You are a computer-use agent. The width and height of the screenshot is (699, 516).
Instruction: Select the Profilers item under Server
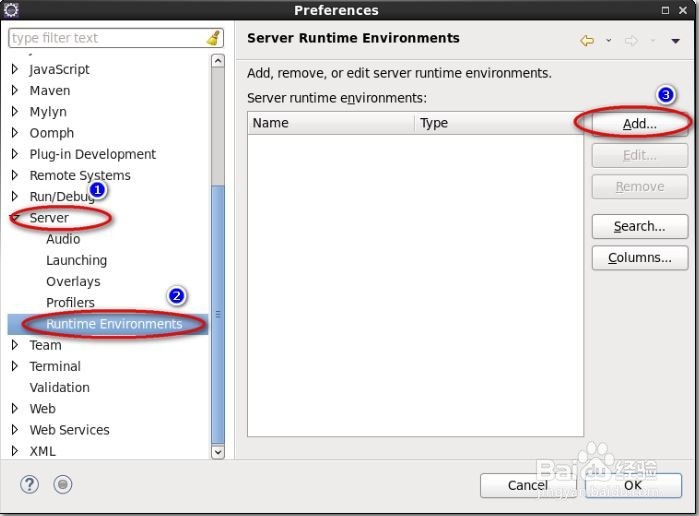[x=70, y=302]
